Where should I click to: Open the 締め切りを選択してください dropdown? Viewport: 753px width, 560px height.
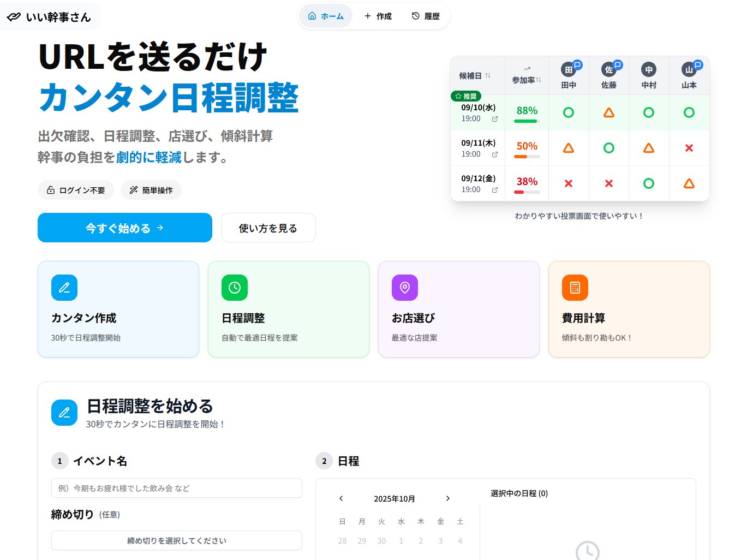coord(176,540)
